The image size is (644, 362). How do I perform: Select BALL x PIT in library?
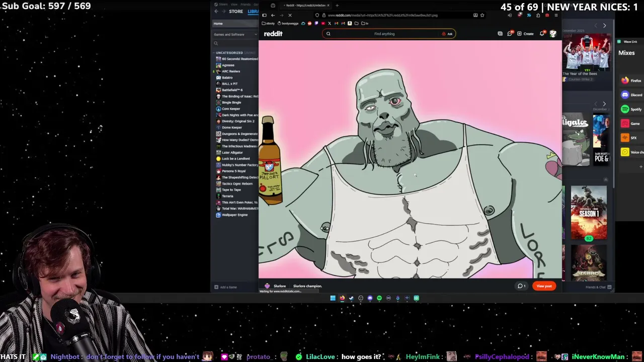coord(229,83)
